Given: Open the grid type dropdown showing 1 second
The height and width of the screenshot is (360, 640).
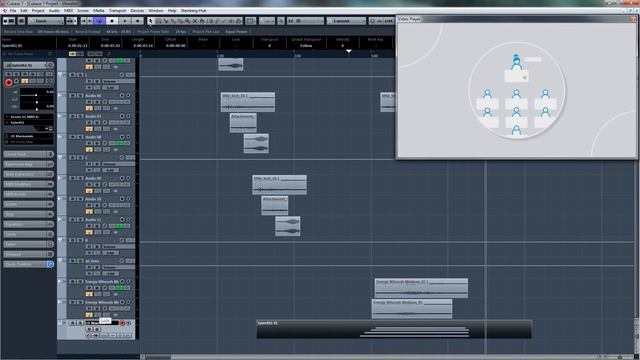Looking at the screenshot, I should pos(346,21).
